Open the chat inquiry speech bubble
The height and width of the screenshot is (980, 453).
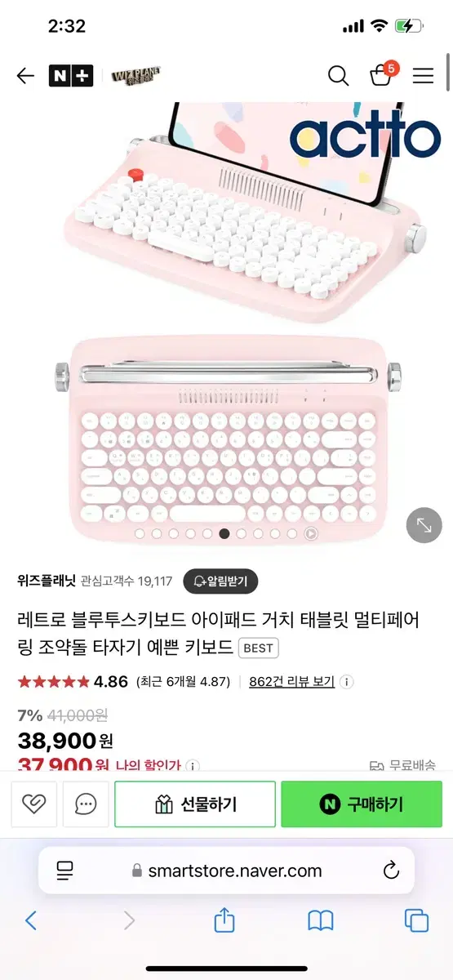(x=86, y=804)
